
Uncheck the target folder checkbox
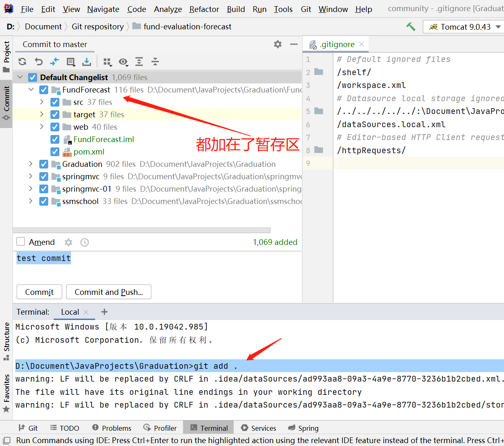tap(55, 114)
